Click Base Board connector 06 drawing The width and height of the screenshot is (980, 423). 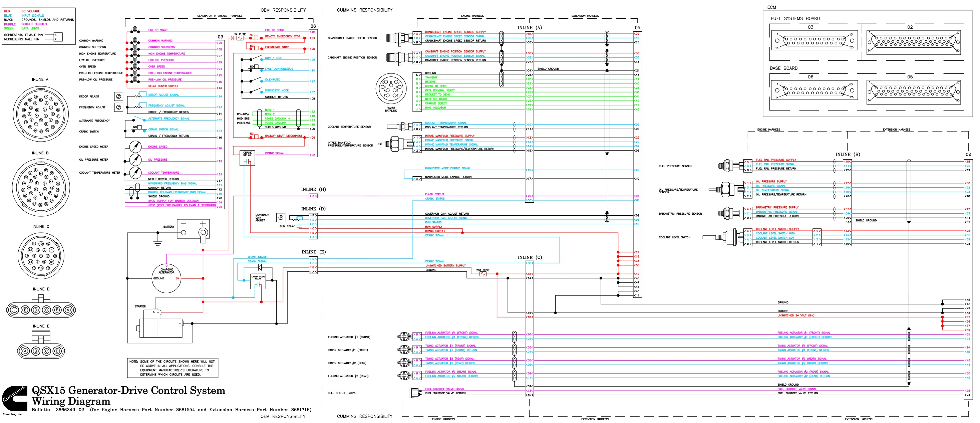[814, 90]
